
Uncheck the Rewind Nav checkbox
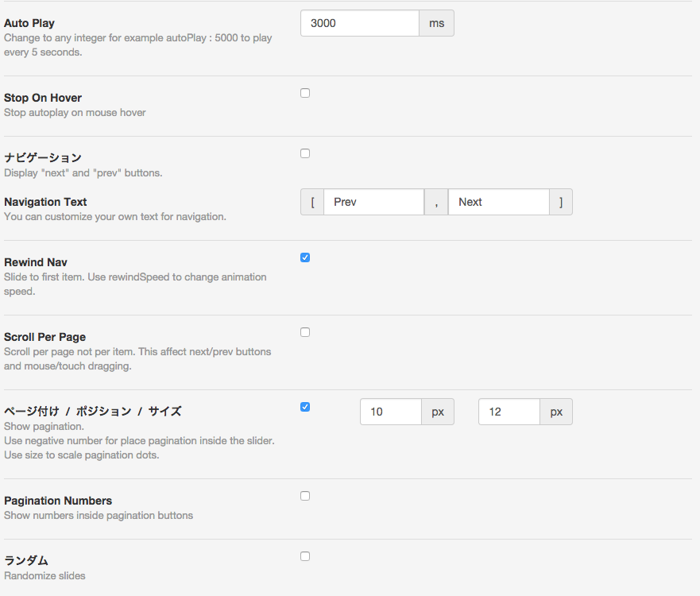305,257
